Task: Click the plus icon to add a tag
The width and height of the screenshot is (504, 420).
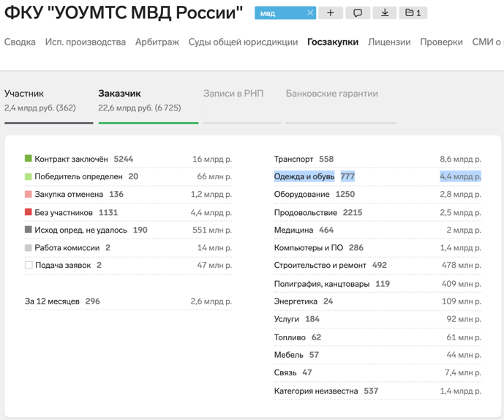Action: [x=331, y=13]
